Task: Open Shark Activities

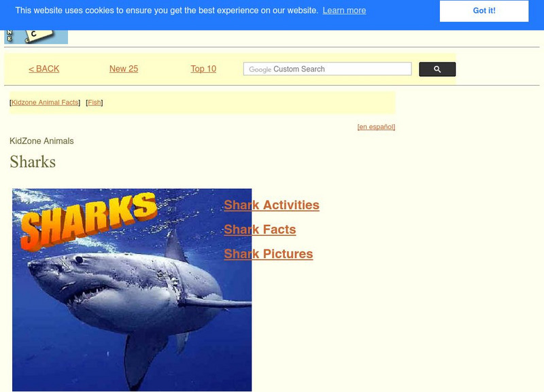Action: pos(271,205)
